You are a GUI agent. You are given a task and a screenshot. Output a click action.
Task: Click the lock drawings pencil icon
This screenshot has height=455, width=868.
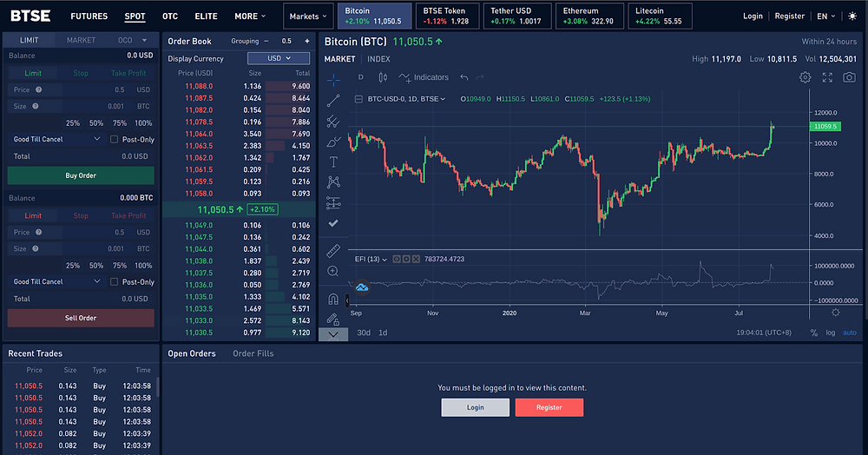[x=333, y=319]
